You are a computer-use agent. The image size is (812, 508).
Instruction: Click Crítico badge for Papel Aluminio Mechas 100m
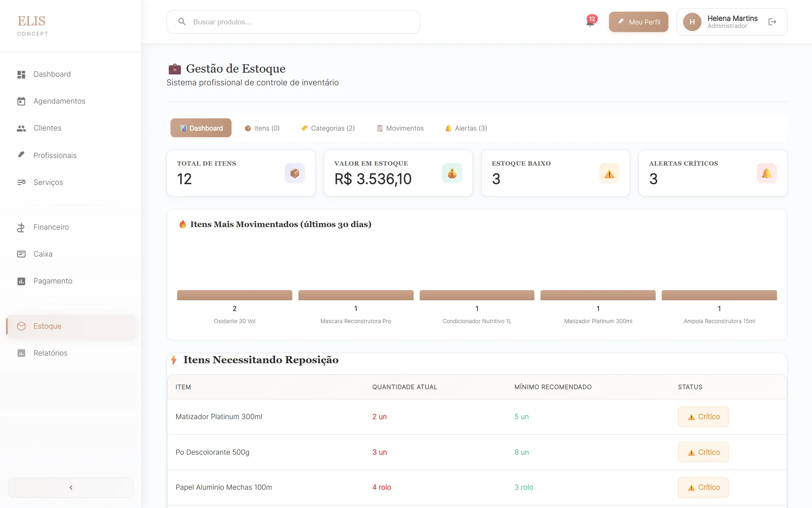coord(703,487)
